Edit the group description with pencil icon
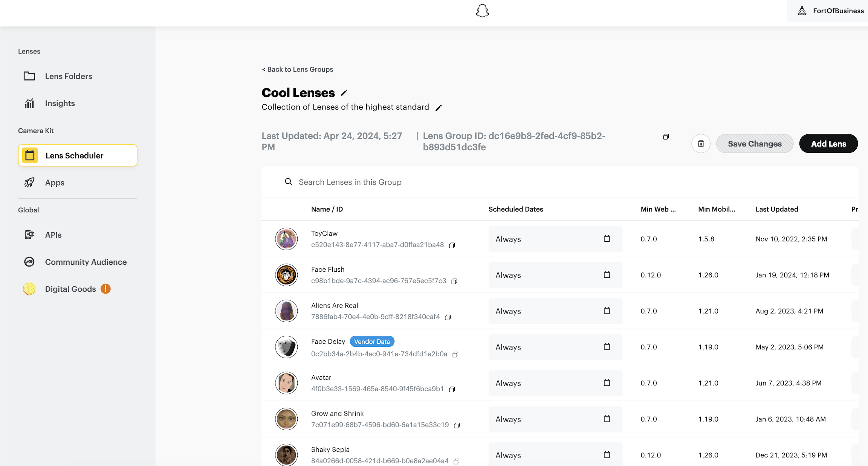Viewport: 868px width, 466px height. click(439, 108)
